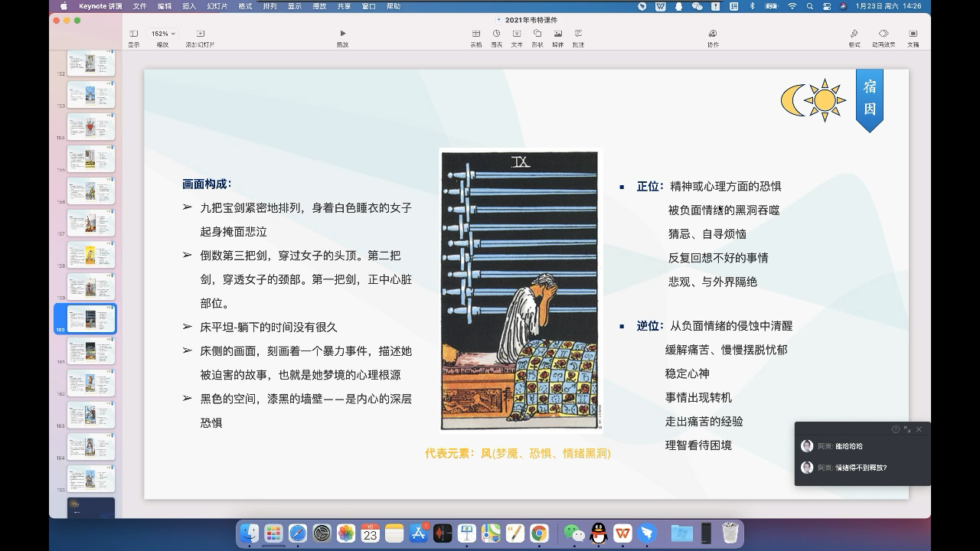Play the slideshow from toolbar
Viewport: 980px width, 551px height.
[x=342, y=38]
